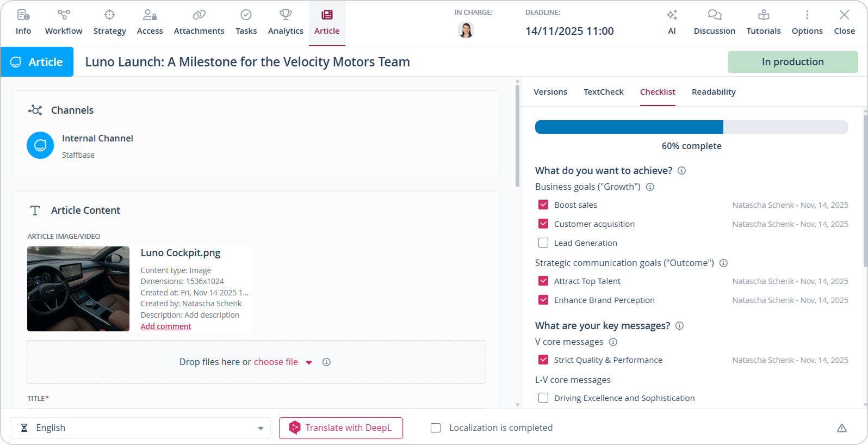Open the Workflow section icon
The height and width of the screenshot is (445, 868).
point(64,15)
